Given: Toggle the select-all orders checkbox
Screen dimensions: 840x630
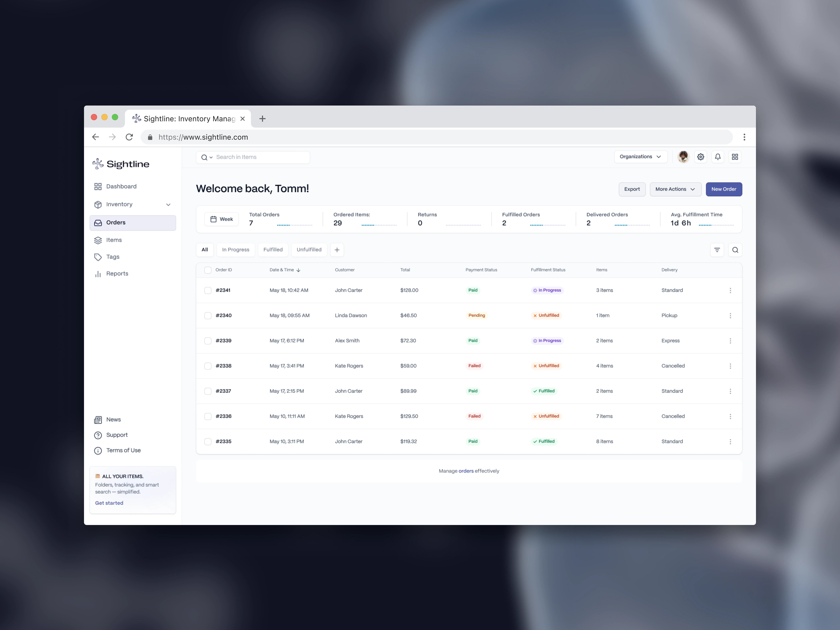Looking at the screenshot, I should pyautogui.click(x=208, y=270).
